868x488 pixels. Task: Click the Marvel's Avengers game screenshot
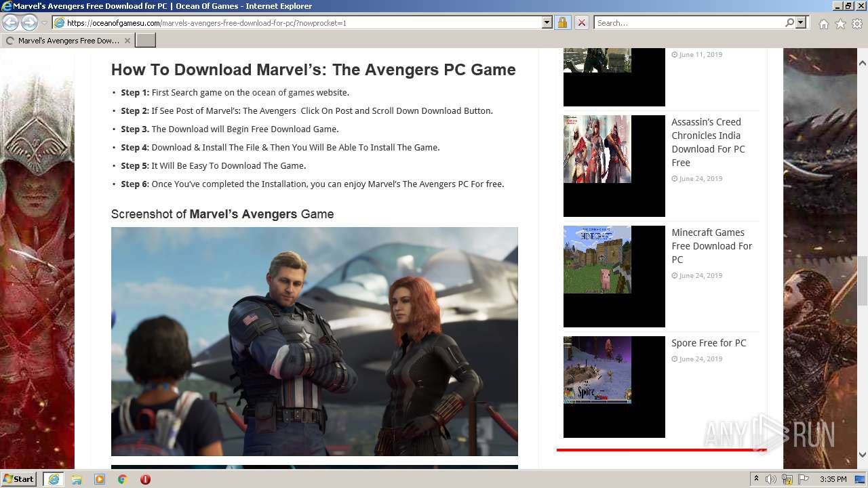[315, 342]
